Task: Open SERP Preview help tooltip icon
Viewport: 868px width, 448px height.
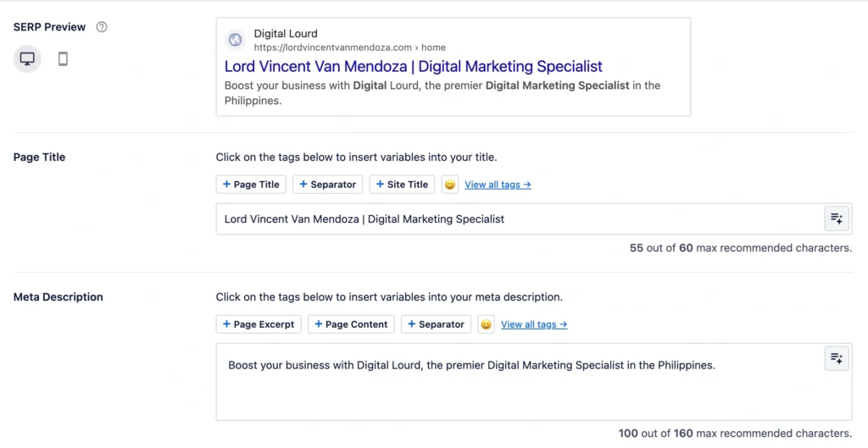Action: pos(102,27)
